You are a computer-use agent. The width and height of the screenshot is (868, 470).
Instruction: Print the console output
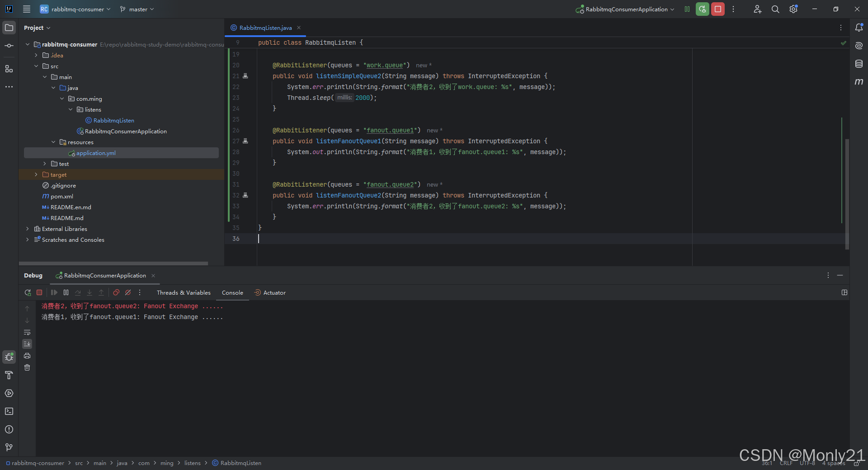27,356
